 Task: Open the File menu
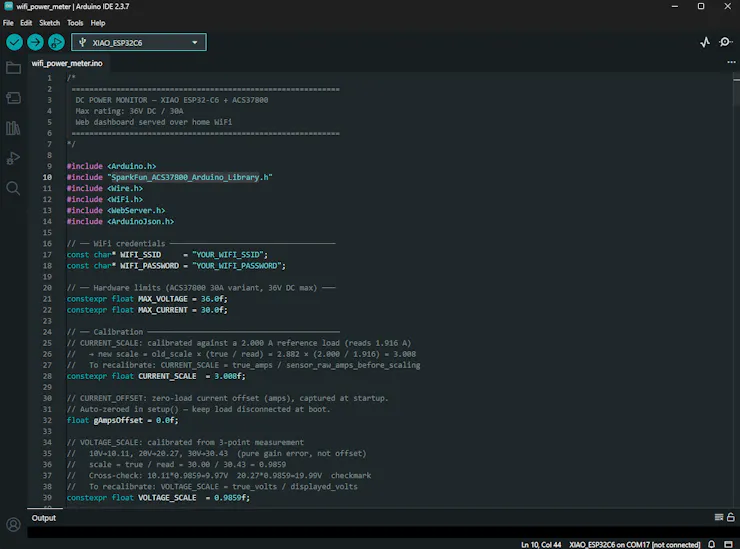(x=8, y=23)
